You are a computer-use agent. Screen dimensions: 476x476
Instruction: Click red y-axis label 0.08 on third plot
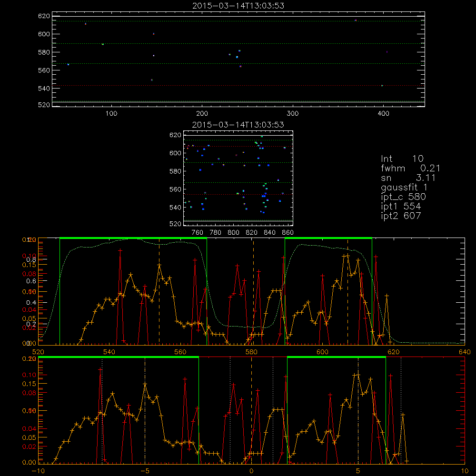[x=30, y=274]
